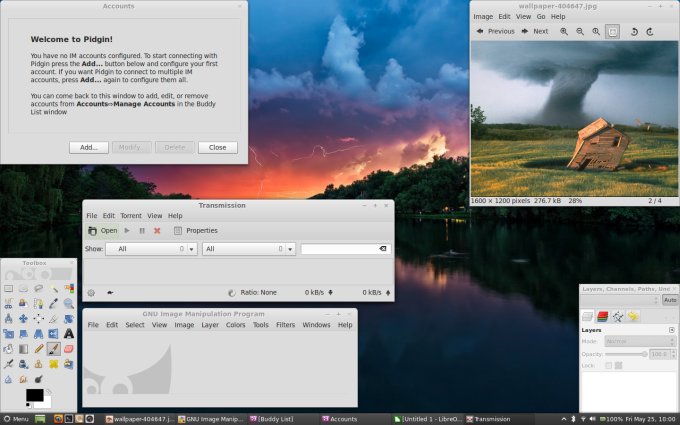Toggle Transmission's turtle speed-limit mode

(109, 293)
